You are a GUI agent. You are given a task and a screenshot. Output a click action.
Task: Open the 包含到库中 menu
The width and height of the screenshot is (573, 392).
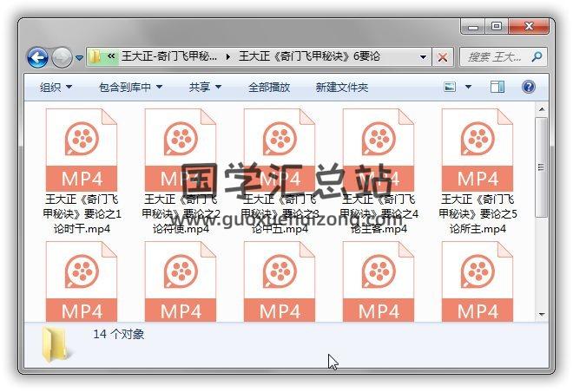pos(130,88)
